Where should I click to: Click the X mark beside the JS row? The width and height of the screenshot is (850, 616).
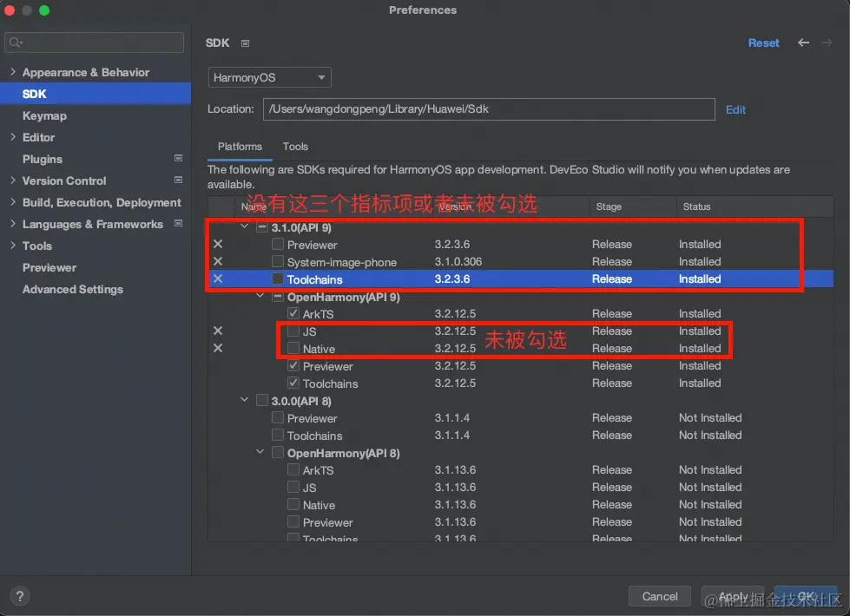coord(218,331)
